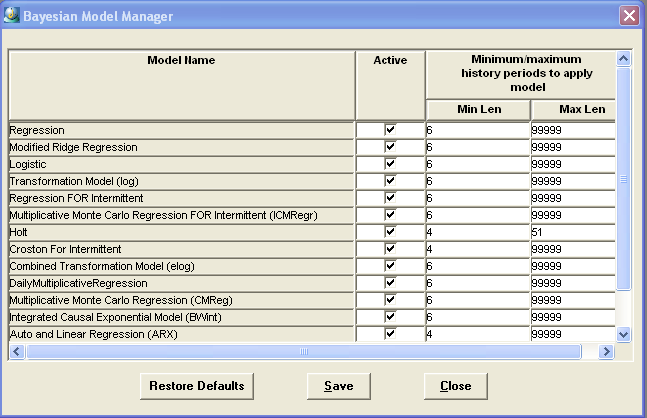Select the Regression model name row
Viewport: 647px width, 418px height.
click(x=182, y=130)
